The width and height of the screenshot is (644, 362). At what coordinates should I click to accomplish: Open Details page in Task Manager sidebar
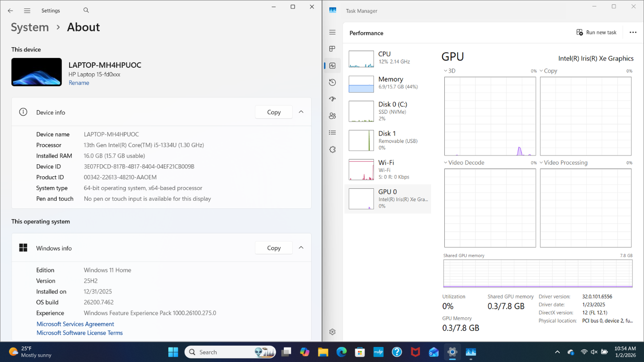click(332, 133)
